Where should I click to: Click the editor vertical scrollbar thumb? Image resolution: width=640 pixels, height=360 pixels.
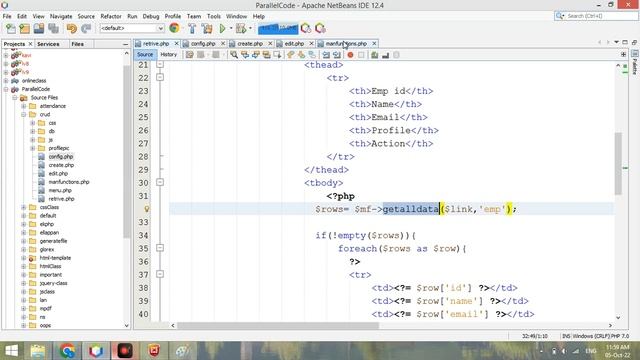pos(618,163)
